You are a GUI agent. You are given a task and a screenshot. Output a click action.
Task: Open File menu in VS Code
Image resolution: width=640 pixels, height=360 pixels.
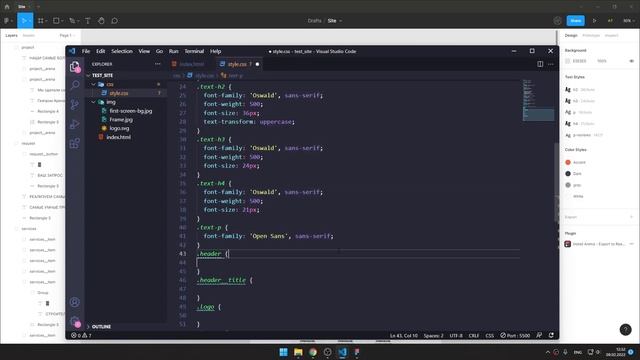(86, 51)
